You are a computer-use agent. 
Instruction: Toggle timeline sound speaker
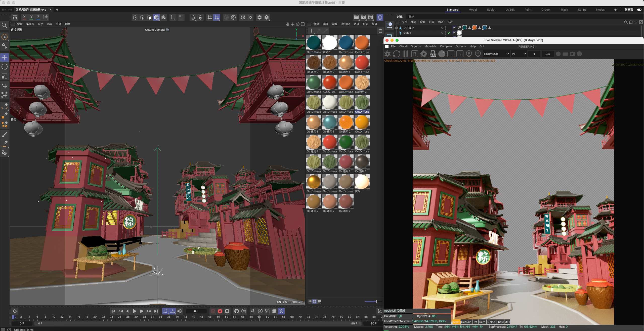(x=180, y=311)
